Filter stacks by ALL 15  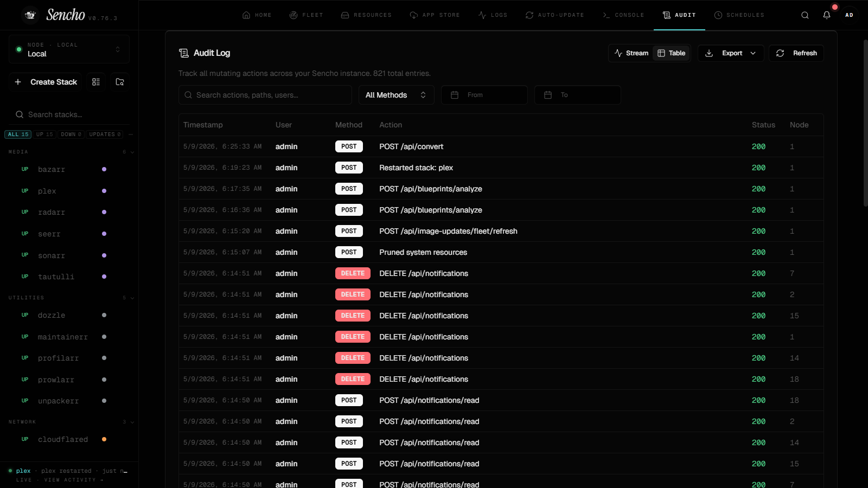click(18, 134)
